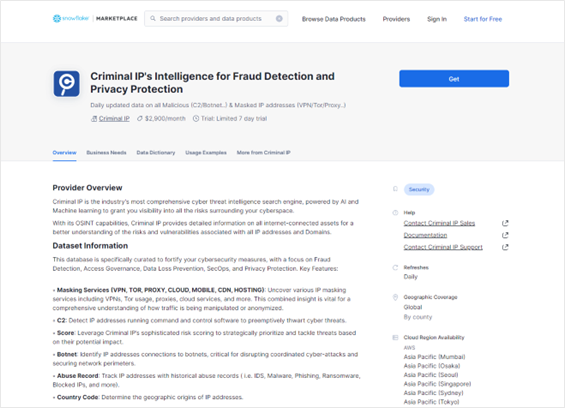Screen dimensions: 565x408
Task: Click the product title heading
Action: click(212, 83)
